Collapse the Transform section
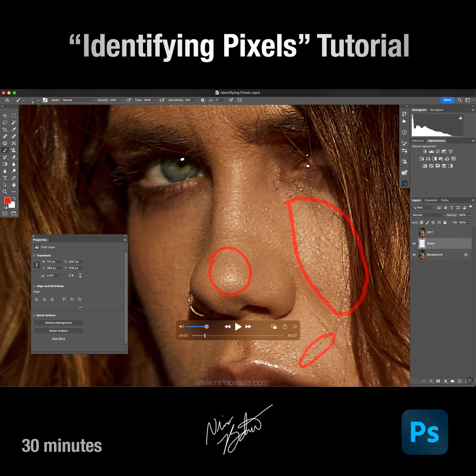476x476 pixels. [x=34, y=256]
